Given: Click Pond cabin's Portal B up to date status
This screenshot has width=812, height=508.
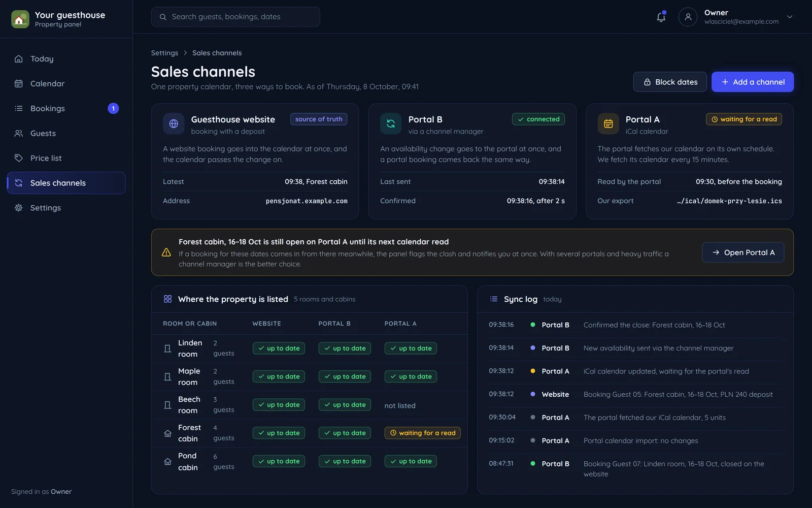Looking at the screenshot, I should tap(345, 461).
